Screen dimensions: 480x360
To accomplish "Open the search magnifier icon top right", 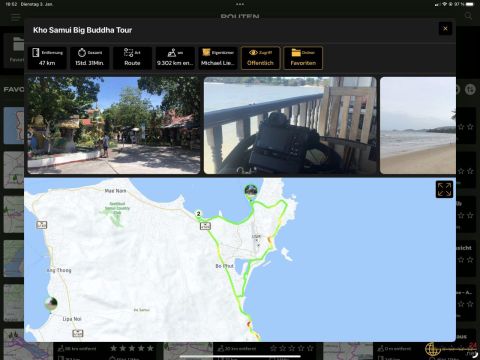I will pos(468,16).
